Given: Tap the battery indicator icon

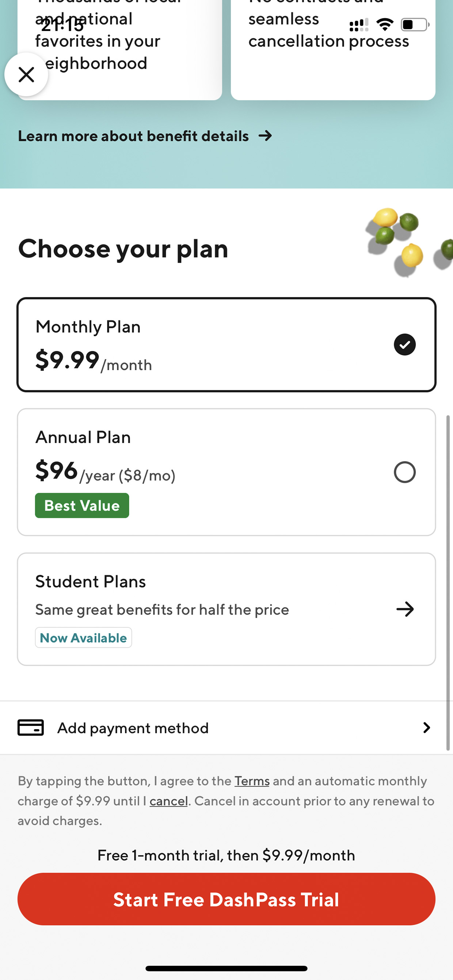Looking at the screenshot, I should click(x=415, y=25).
